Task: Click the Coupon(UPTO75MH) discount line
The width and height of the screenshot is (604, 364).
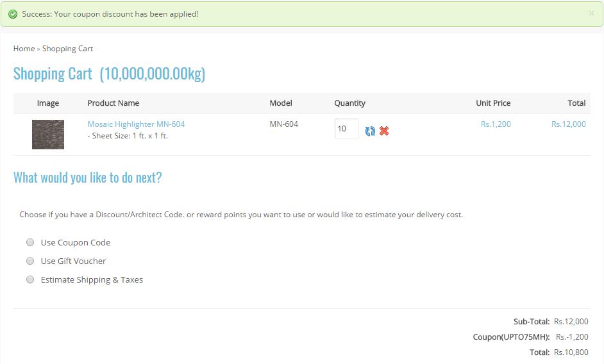Action: click(511, 337)
